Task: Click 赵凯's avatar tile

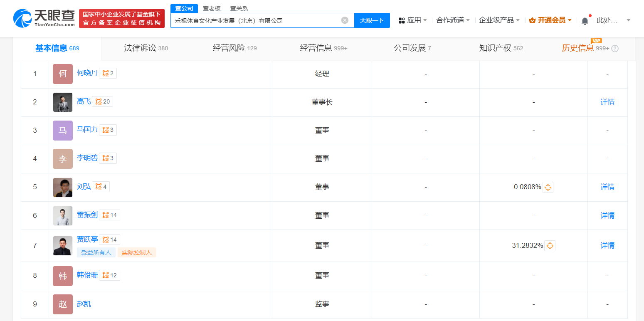Action: pos(63,304)
